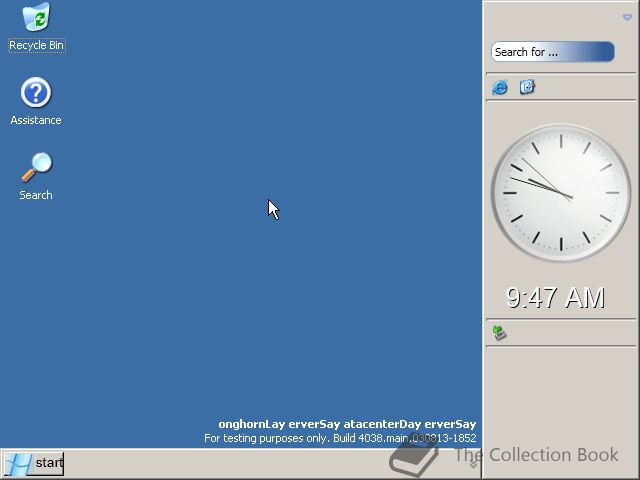Click the build 4038 watermark text
The height and width of the screenshot is (480, 640).
pos(340,438)
